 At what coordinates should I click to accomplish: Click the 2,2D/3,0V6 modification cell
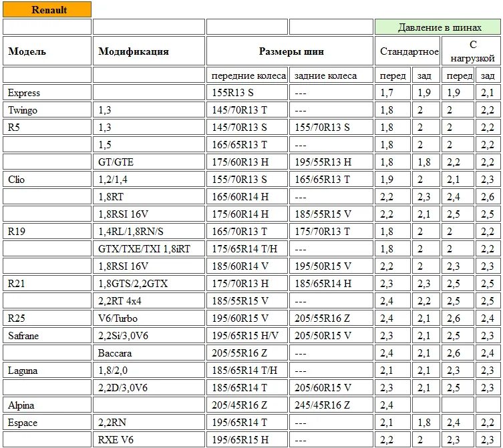148,387
